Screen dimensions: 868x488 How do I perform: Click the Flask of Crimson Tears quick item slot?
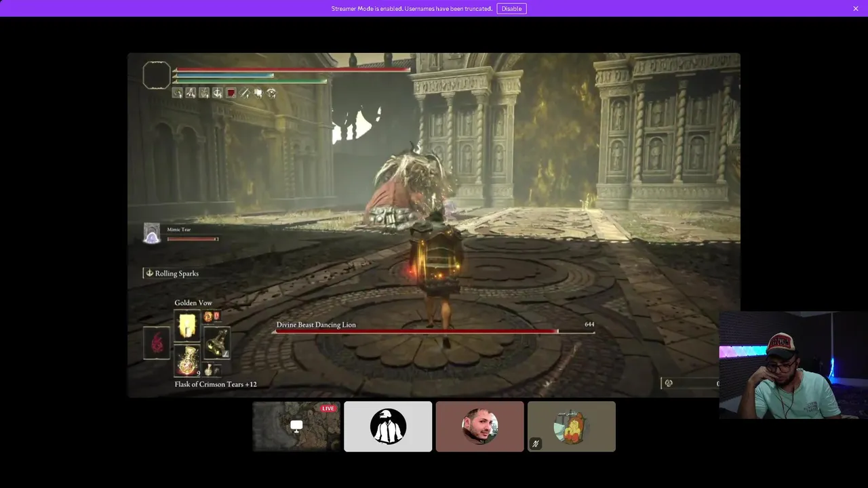[x=186, y=361]
